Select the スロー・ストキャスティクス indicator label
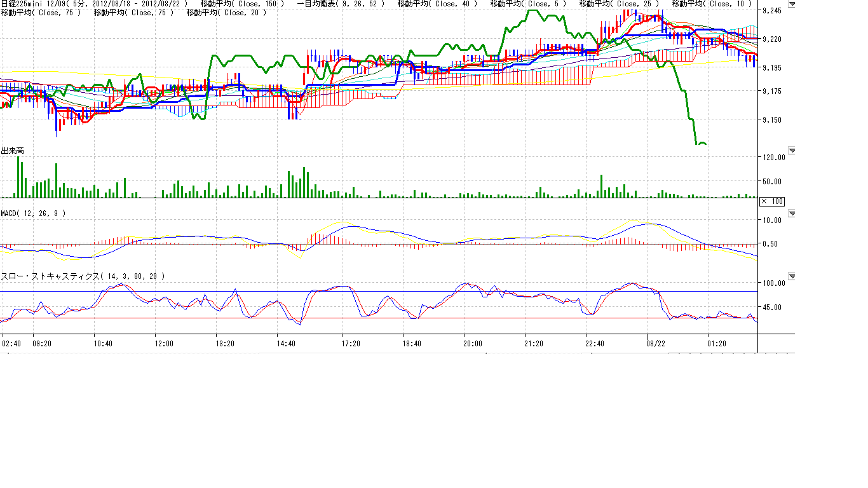The image size is (868, 488). pos(83,276)
